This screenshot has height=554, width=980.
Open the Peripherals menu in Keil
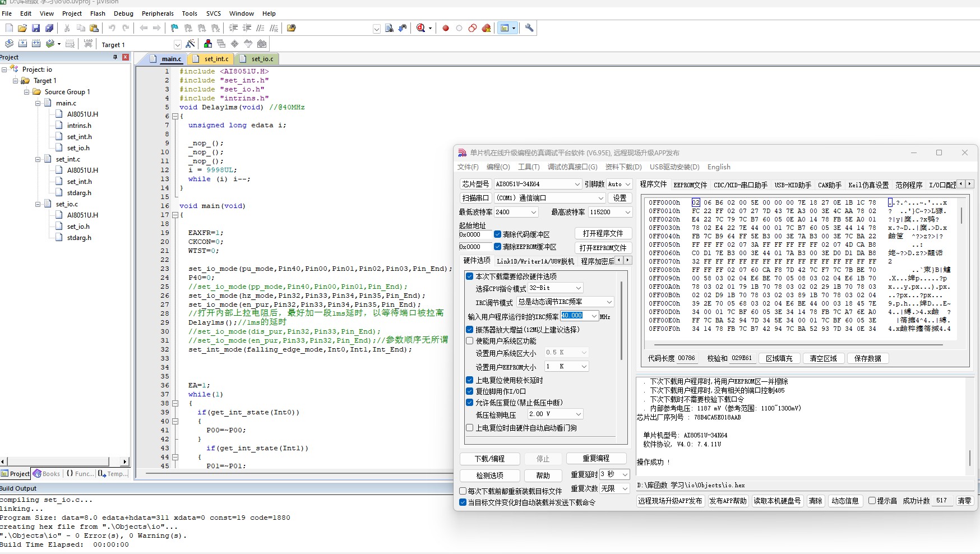point(158,13)
